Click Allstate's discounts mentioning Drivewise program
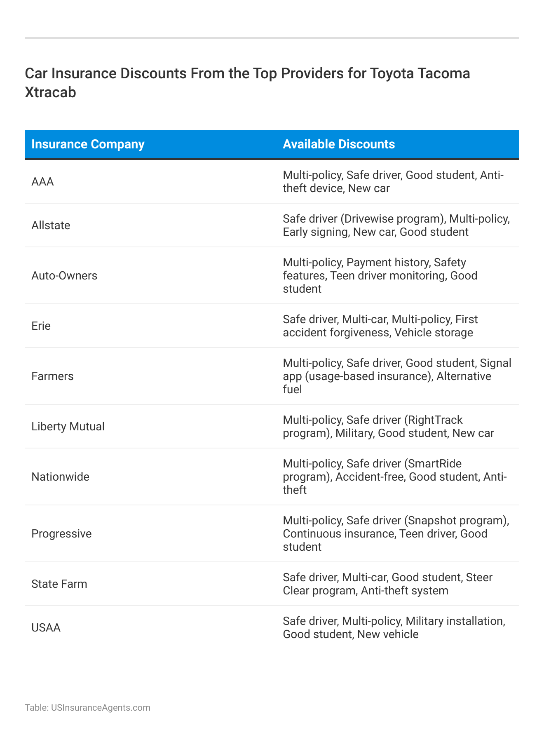The height and width of the screenshot is (756, 544). pyautogui.click(x=396, y=225)
